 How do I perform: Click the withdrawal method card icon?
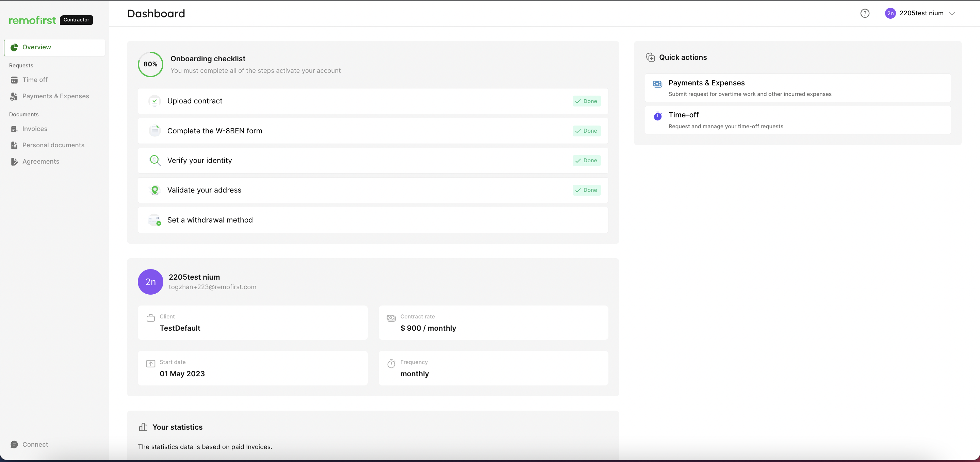click(x=154, y=220)
